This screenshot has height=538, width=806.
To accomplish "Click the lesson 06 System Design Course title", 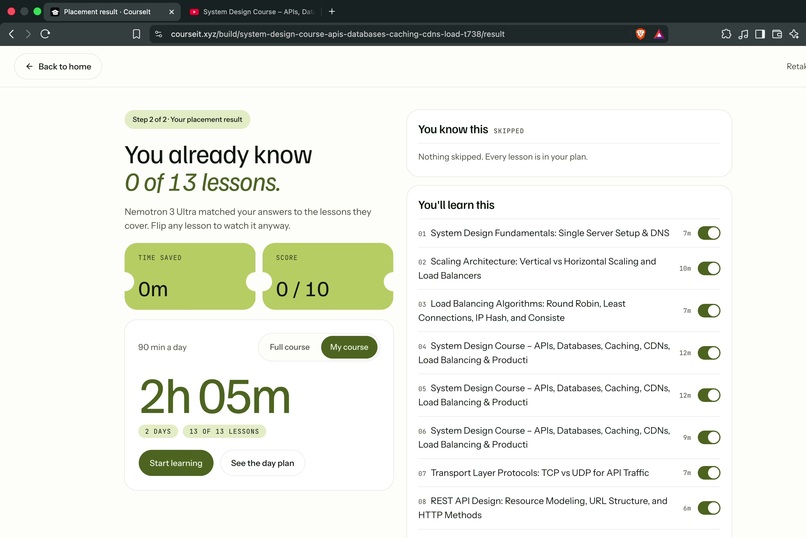I will click(x=544, y=437).
